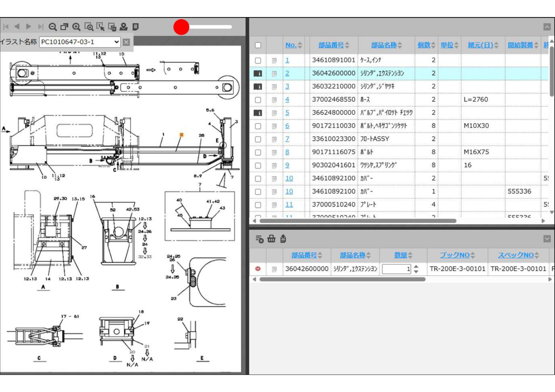Image resolution: width=555 pixels, height=392 pixels.
Task: Click the fit-to-window icon in illustration toolbar
Action: tap(64, 27)
